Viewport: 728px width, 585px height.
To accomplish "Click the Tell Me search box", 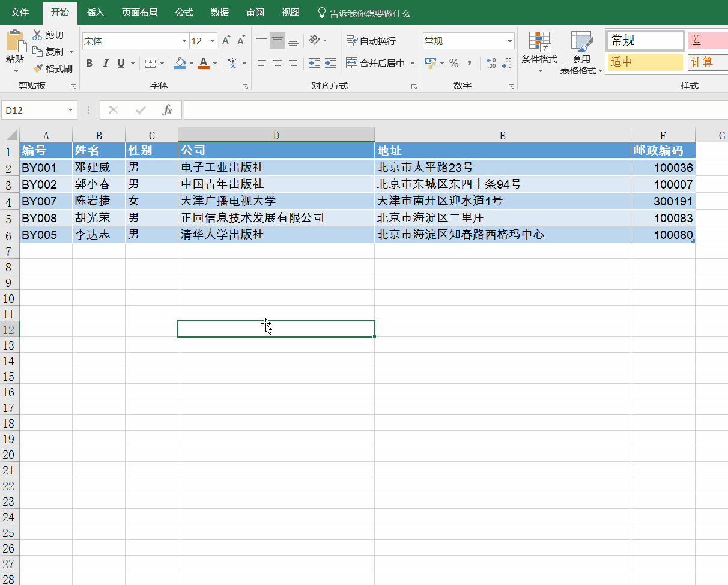I will (363, 13).
